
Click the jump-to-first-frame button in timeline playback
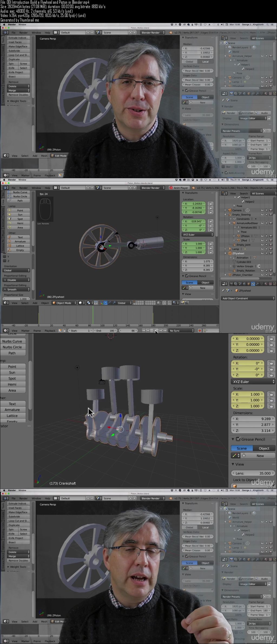[143, 331]
